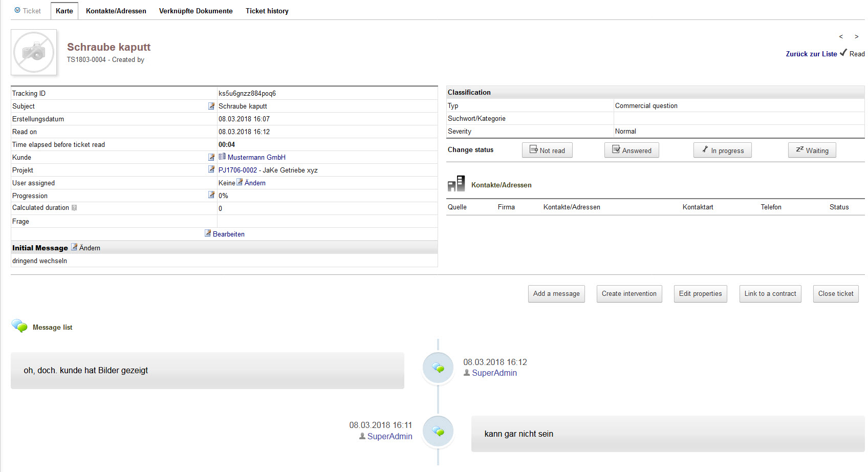Follow the Zurück zur Liste link
The image size is (868, 472).
(x=811, y=54)
